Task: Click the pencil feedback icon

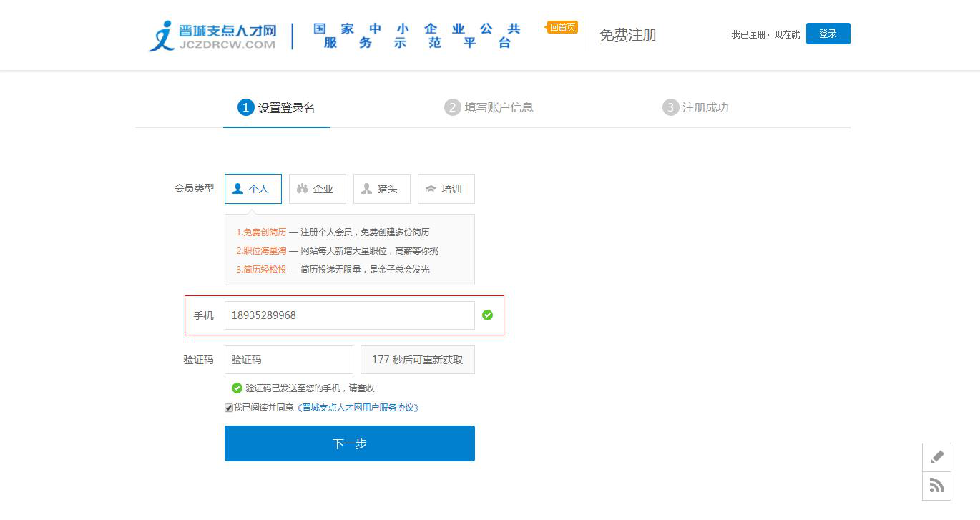Action: click(x=937, y=457)
